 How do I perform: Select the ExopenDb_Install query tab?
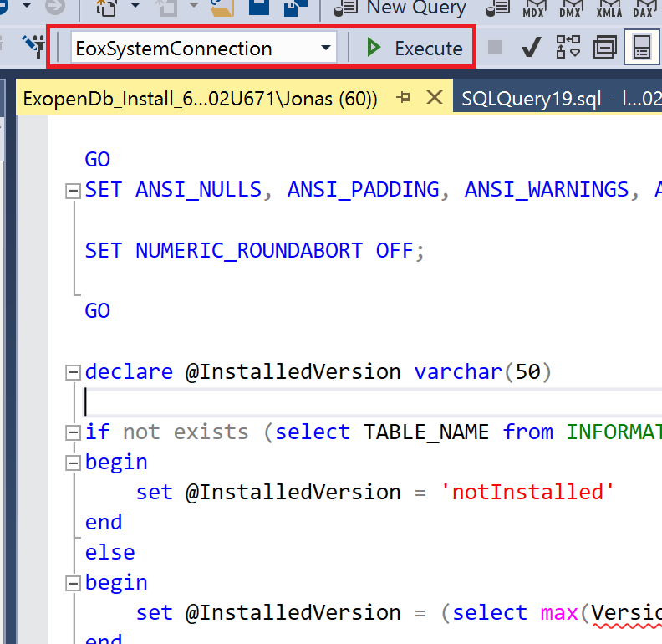pyautogui.click(x=201, y=99)
